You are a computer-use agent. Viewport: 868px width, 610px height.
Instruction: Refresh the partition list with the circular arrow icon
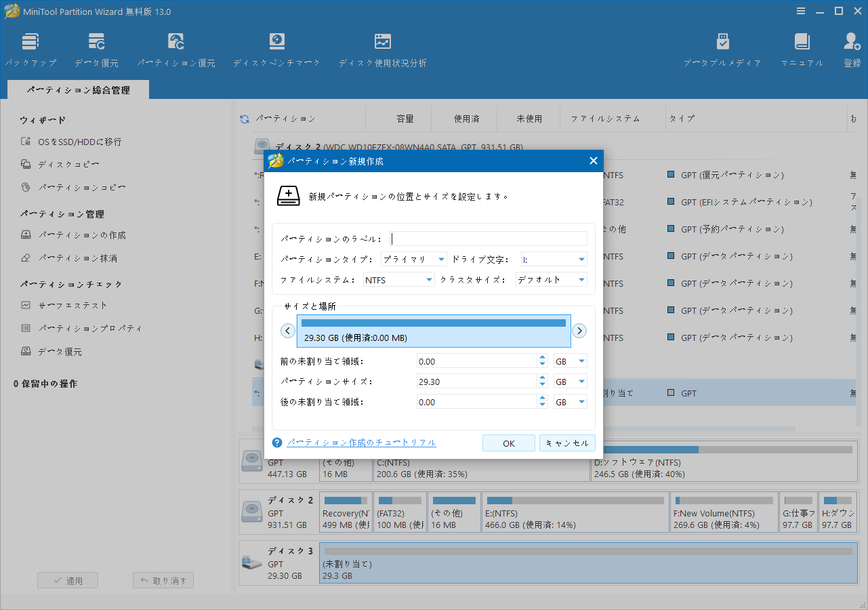click(x=243, y=118)
